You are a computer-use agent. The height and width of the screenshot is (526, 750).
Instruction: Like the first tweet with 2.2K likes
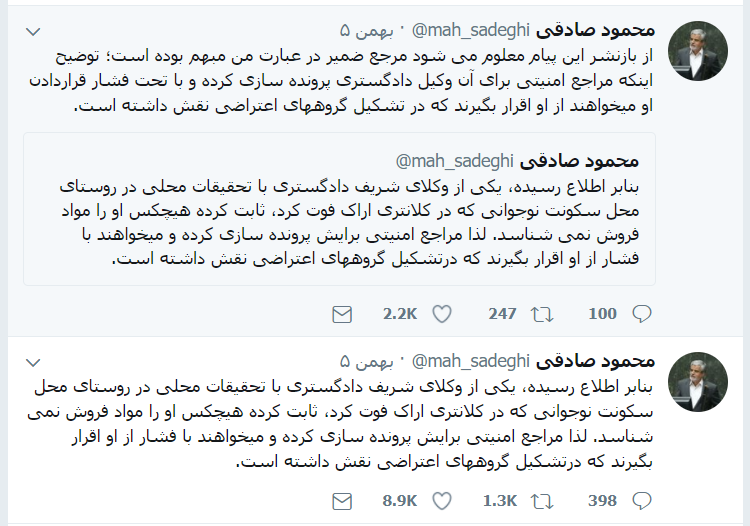[442, 314]
